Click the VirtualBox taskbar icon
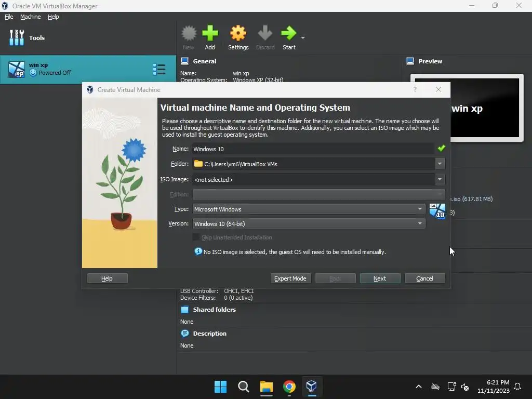 click(x=312, y=387)
